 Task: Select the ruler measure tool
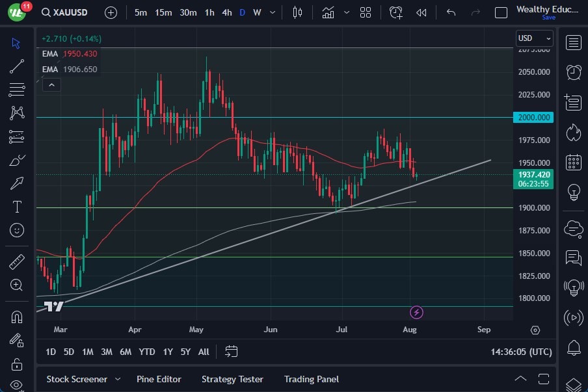click(x=17, y=262)
